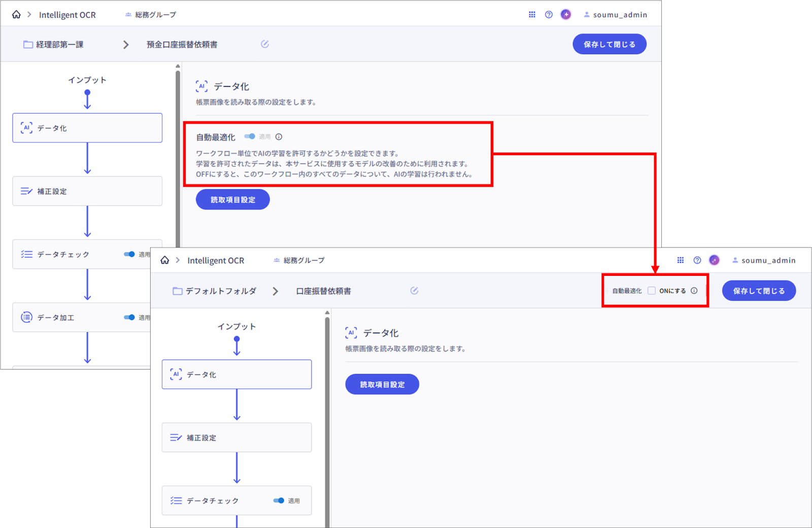
Task: Open the apps grid icon next to soumu_admin
Action: 532,15
